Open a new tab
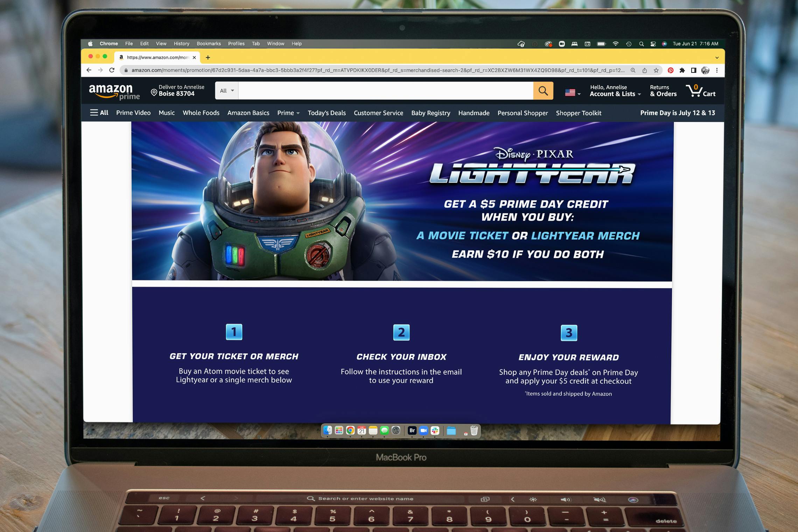The height and width of the screenshot is (532, 798). tap(208, 57)
